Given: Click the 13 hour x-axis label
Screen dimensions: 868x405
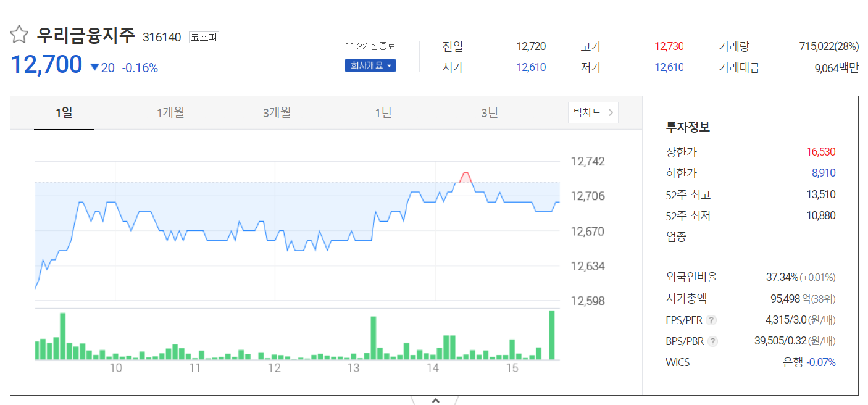Looking at the screenshot, I should tap(353, 368).
